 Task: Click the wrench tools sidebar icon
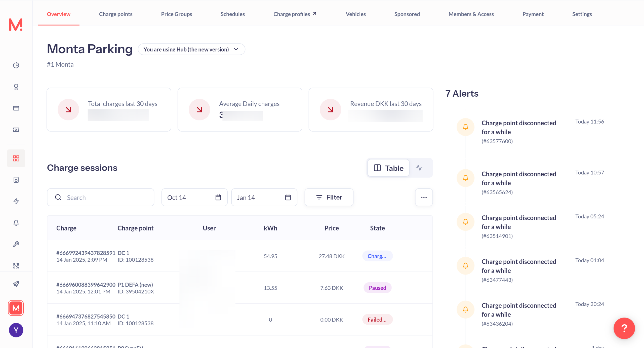pyautogui.click(x=16, y=244)
